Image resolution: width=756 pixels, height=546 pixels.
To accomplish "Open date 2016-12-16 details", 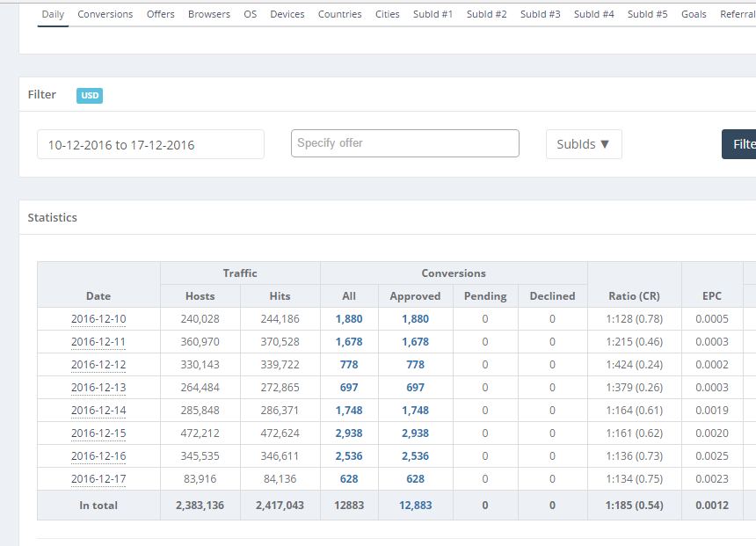I will click(98, 456).
